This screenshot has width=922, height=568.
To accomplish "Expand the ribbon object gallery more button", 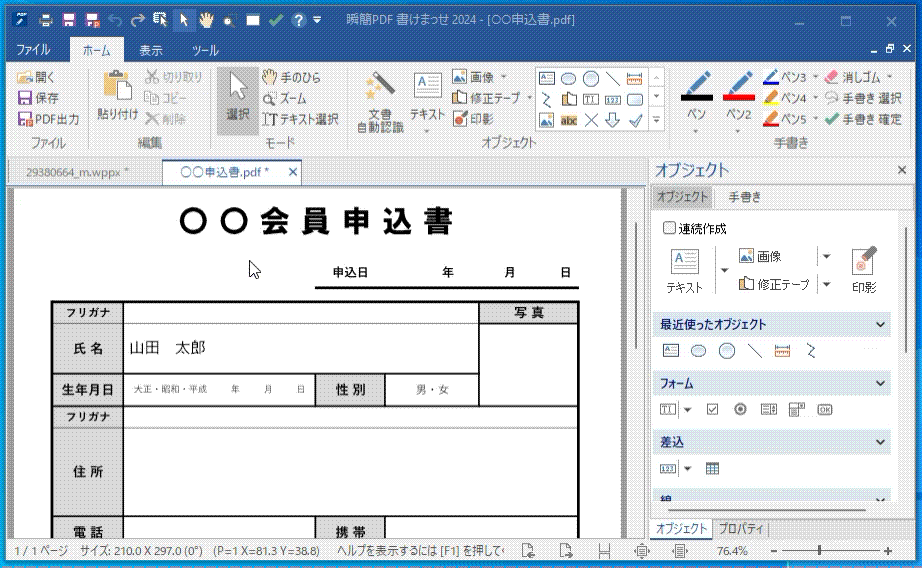I will click(x=656, y=121).
